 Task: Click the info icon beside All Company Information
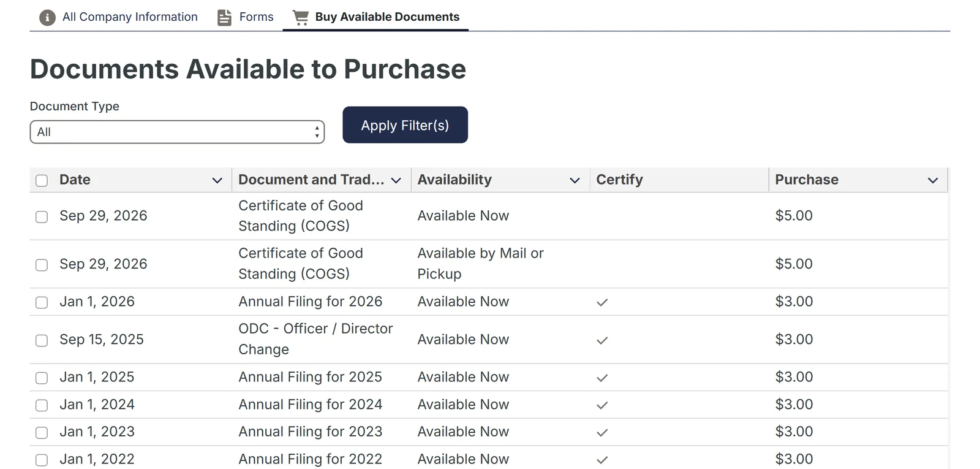47,18
